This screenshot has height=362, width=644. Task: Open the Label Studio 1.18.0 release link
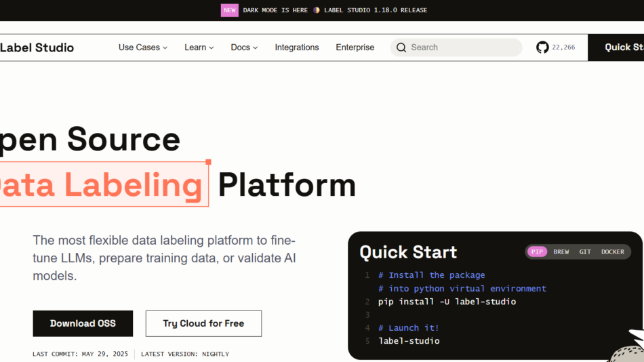tap(376, 10)
